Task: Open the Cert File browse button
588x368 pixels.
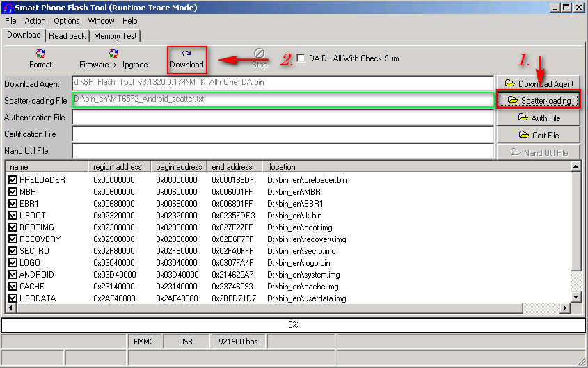Action: [538, 135]
